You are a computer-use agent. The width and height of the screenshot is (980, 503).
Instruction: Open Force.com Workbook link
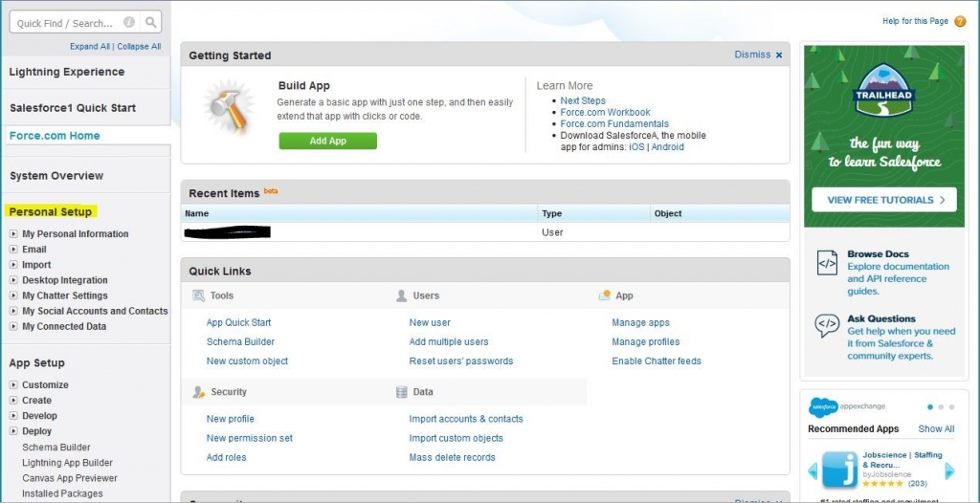(x=605, y=113)
